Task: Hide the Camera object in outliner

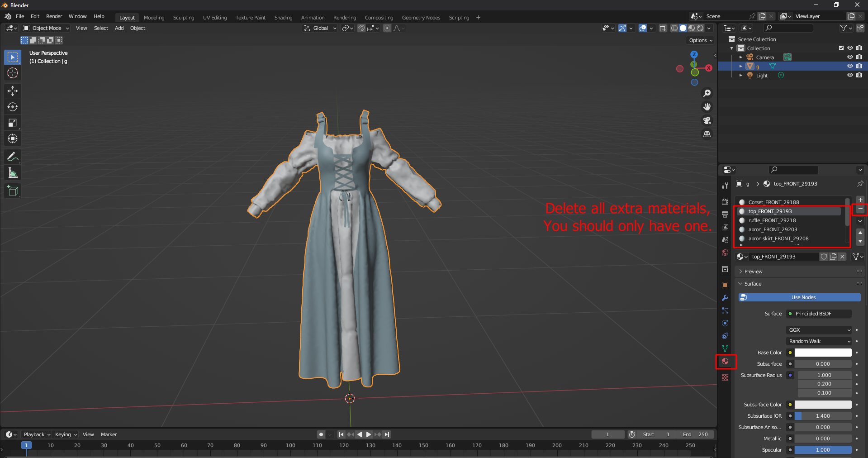Action: click(x=850, y=57)
